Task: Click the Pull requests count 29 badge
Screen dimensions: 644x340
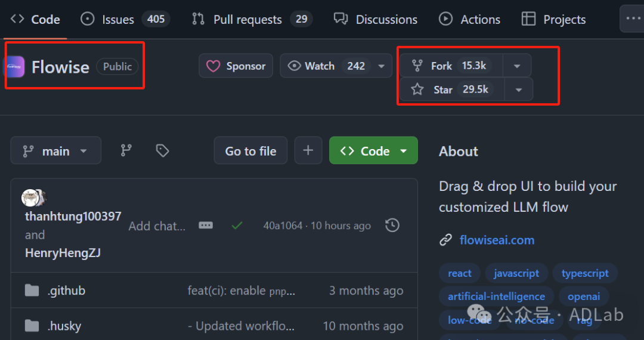Action: coord(302,19)
